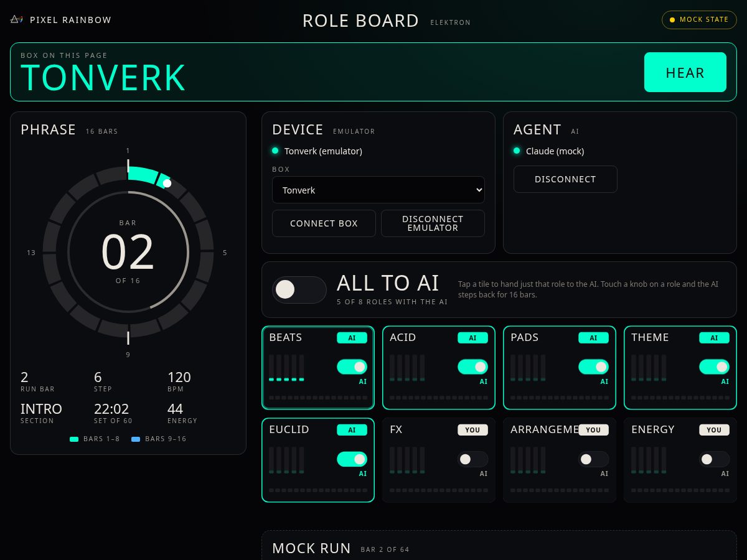
Task: Click the DISCONNECT agent button
Action: point(565,179)
